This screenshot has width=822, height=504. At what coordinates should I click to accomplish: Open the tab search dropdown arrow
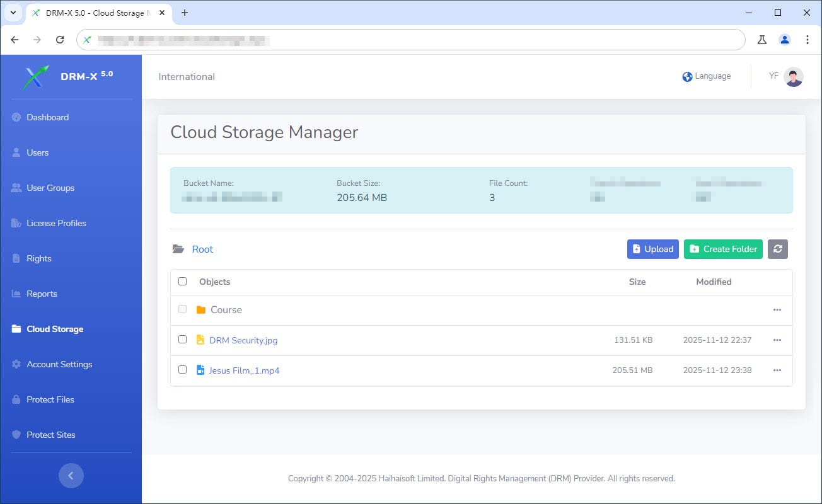(x=13, y=13)
